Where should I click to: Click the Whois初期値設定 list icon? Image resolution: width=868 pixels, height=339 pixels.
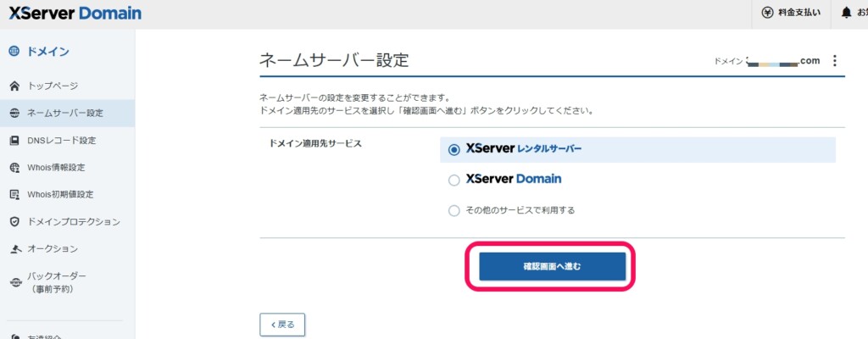[x=15, y=194]
